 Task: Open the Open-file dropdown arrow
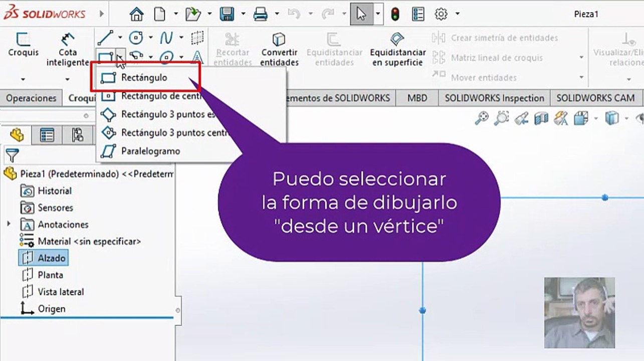(209, 14)
